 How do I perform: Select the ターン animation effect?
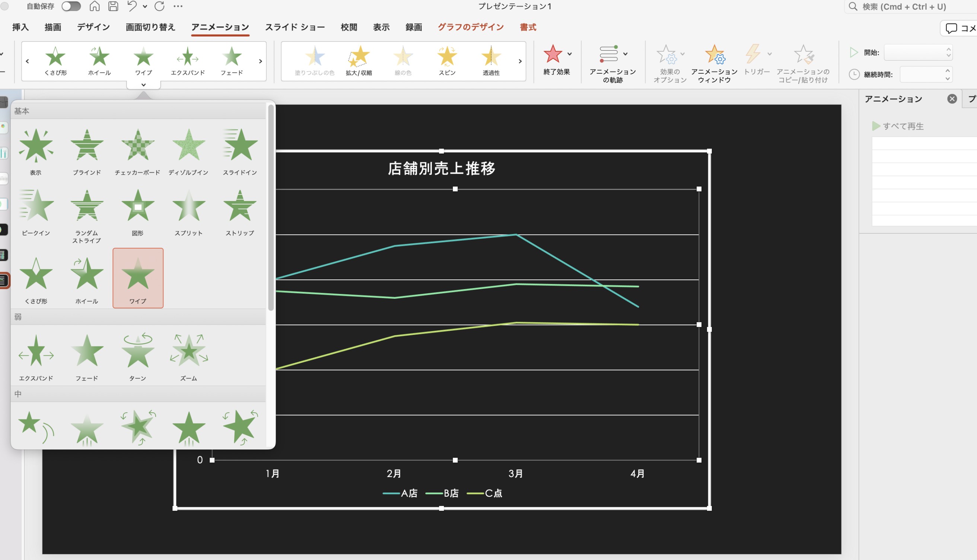137,357
